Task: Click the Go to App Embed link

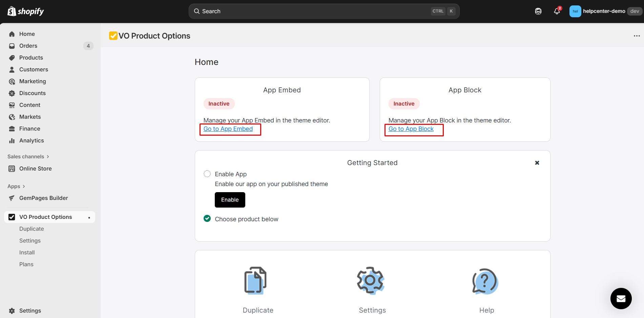Action: click(x=228, y=129)
